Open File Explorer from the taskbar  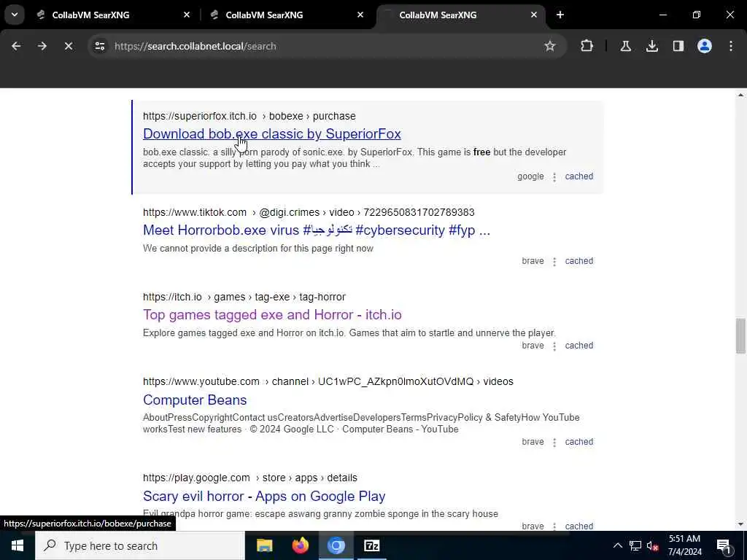coord(264,545)
